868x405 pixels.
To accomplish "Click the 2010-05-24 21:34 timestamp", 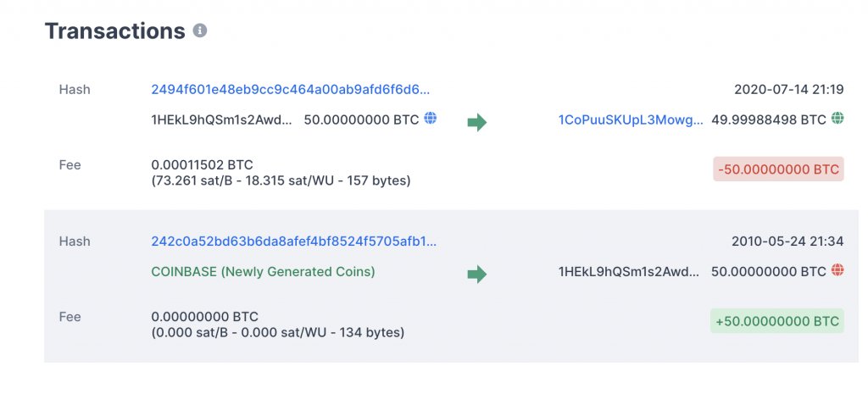I will (787, 241).
